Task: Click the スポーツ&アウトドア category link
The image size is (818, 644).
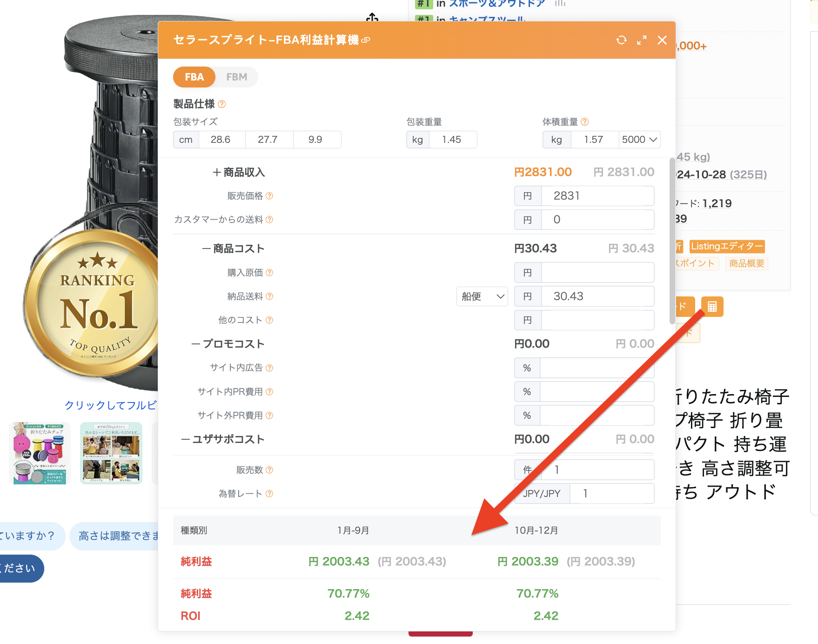Action: (x=496, y=4)
